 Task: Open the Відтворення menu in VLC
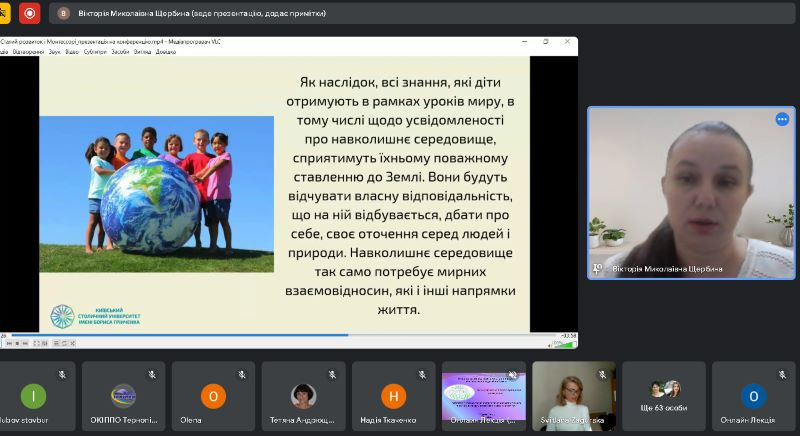[x=28, y=52]
